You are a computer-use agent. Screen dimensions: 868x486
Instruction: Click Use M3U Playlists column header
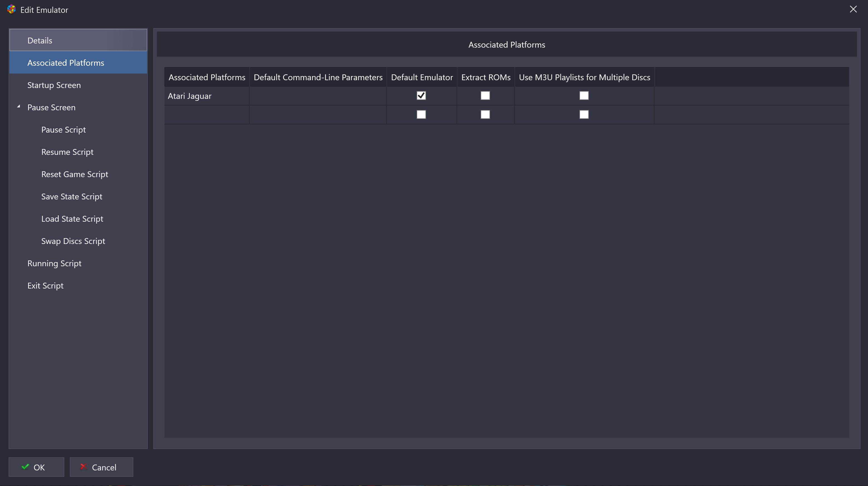tap(585, 77)
